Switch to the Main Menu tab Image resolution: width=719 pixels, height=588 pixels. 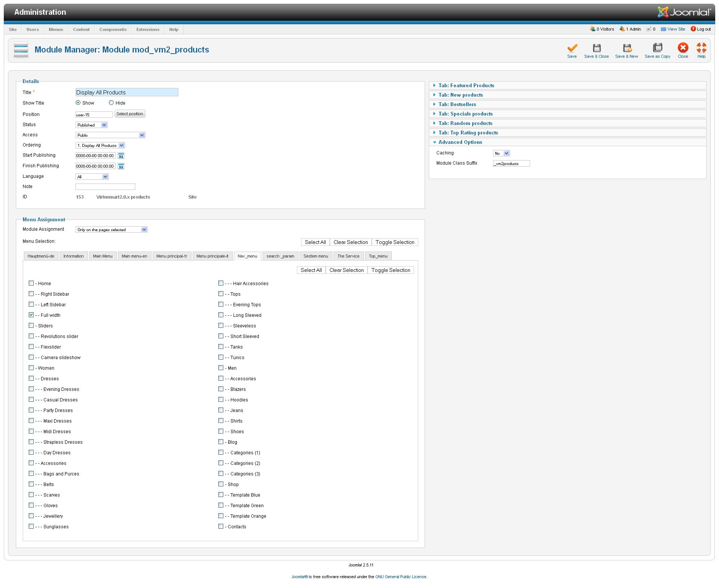tap(102, 256)
